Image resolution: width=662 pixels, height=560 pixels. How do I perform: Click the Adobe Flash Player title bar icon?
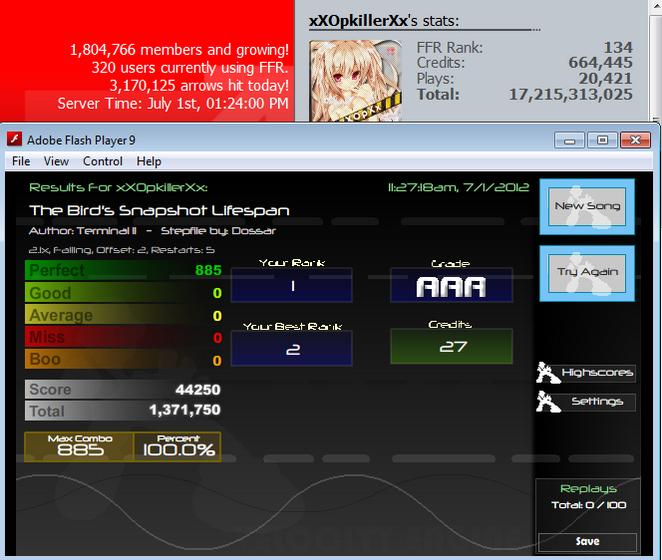pos(14,139)
